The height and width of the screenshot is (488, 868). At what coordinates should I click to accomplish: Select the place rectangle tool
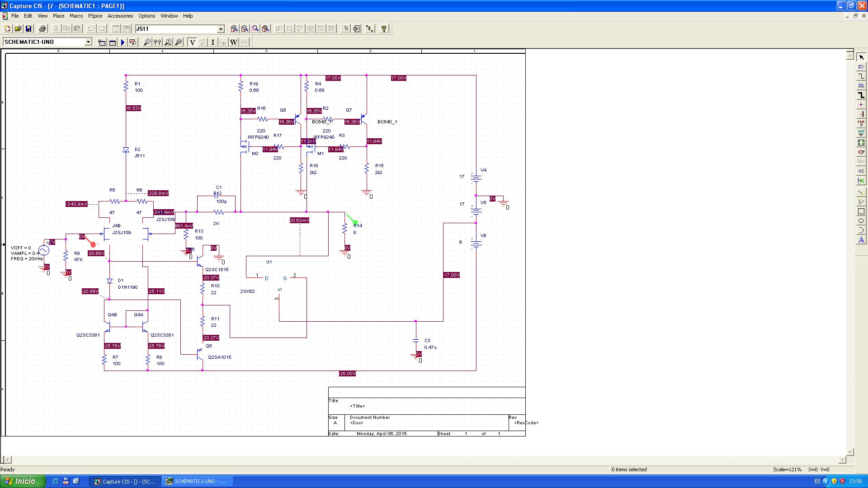click(861, 211)
